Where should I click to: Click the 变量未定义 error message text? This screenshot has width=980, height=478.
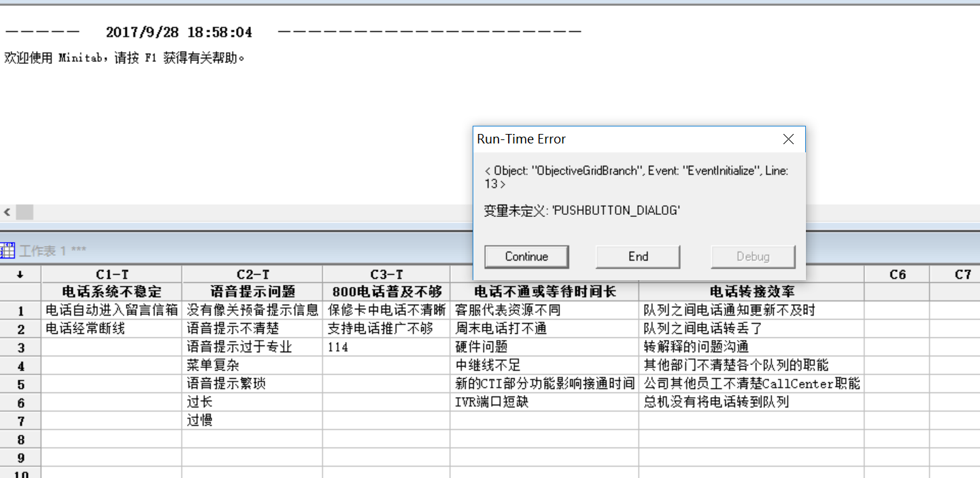tap(582, 211)
